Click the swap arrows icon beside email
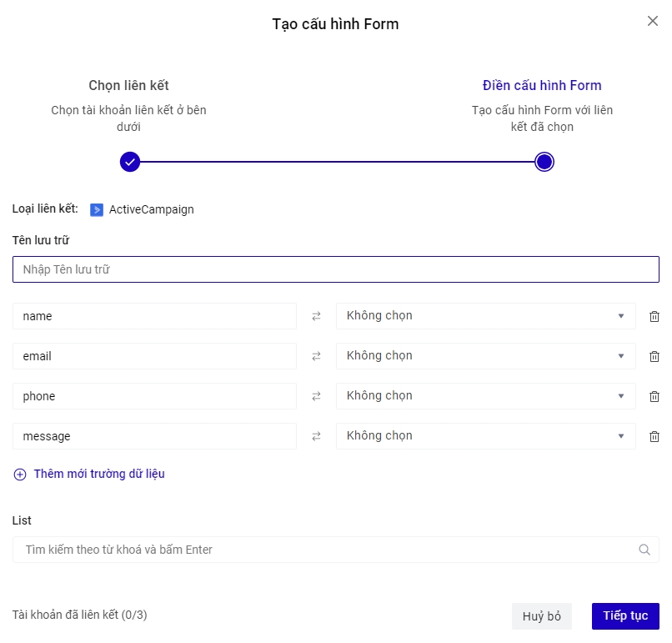 pyautogui.click(x=316, y=356)
